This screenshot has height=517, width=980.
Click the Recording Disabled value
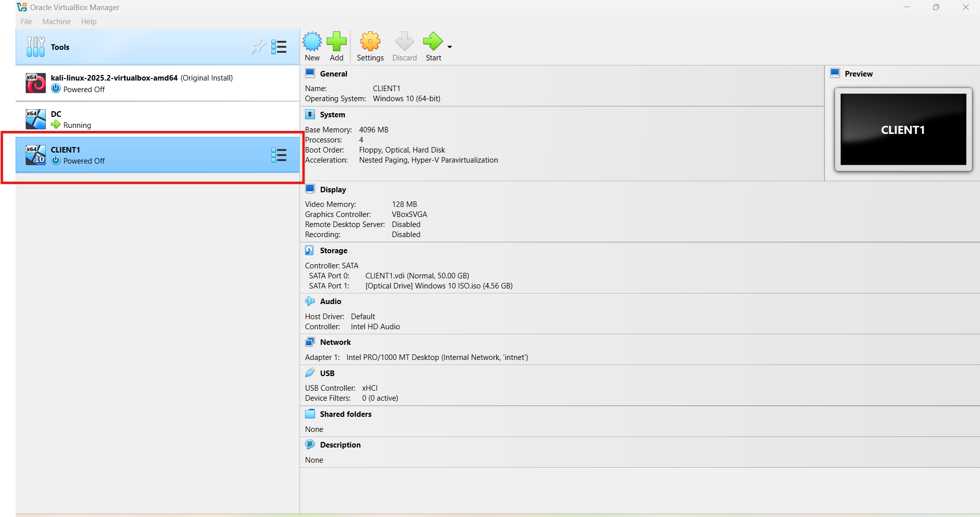(406, 234)
